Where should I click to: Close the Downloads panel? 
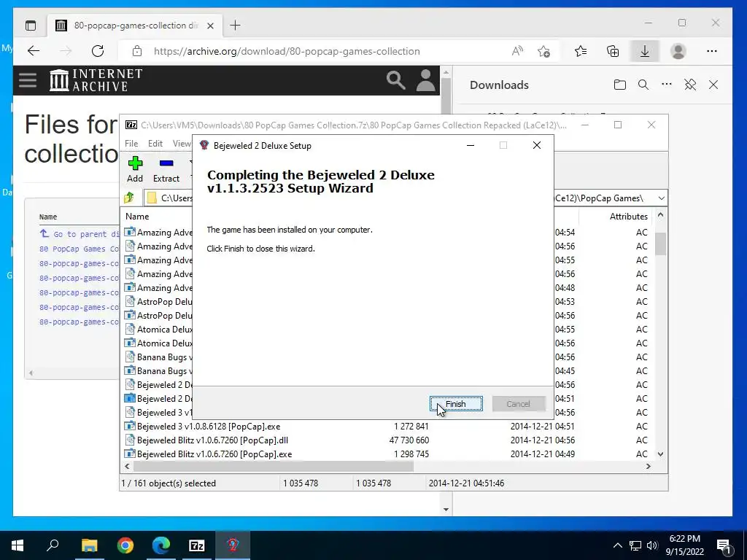click(x=713, y=85)
